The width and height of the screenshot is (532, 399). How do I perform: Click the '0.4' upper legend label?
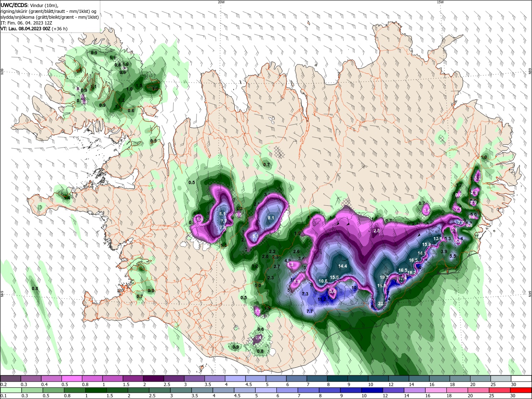tap(44, 384)
